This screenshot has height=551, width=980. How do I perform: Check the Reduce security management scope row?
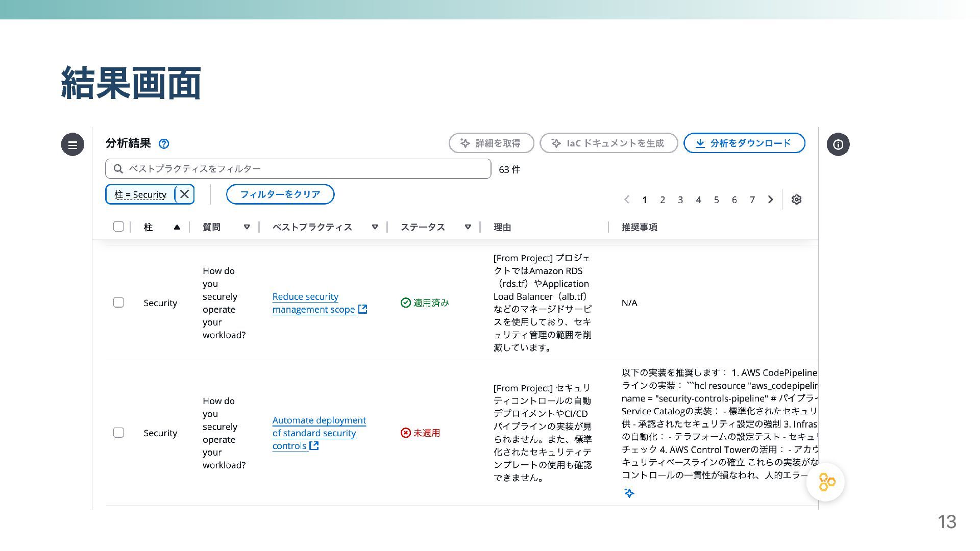tap(118, 303)
